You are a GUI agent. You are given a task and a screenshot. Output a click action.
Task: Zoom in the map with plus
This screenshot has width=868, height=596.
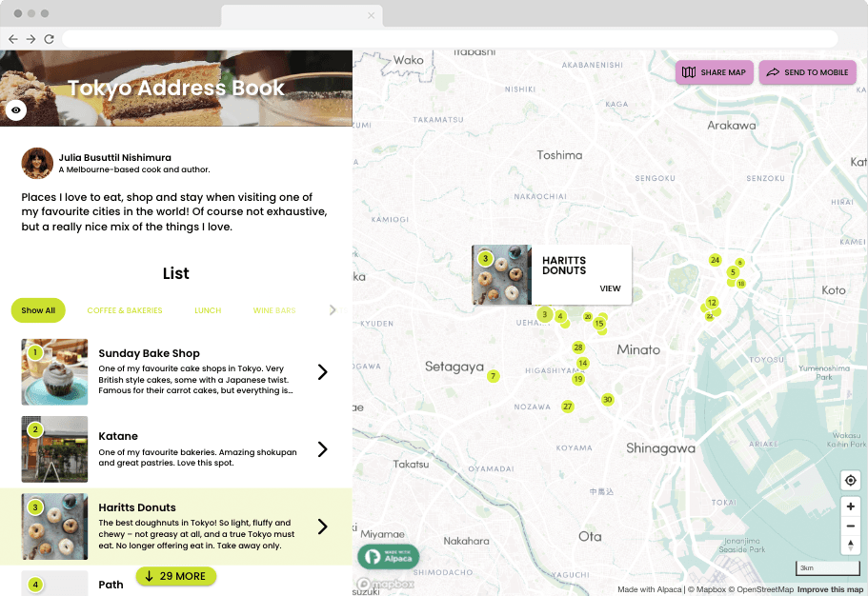point(850,507)
